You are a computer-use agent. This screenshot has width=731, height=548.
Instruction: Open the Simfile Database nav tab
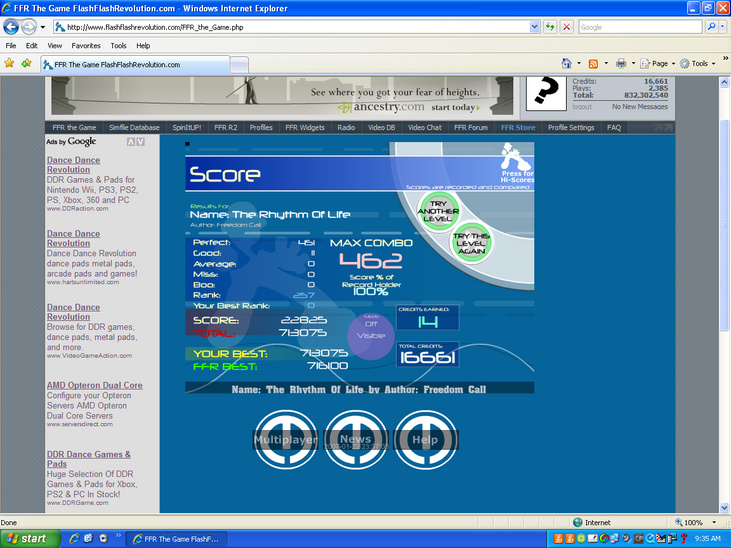tap(134, 127)
